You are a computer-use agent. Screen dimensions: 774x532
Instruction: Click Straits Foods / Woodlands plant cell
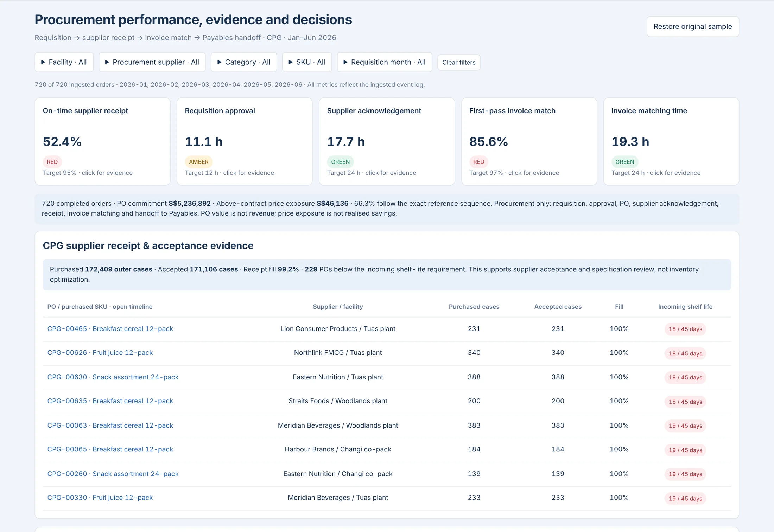click(x=338, y=401)
